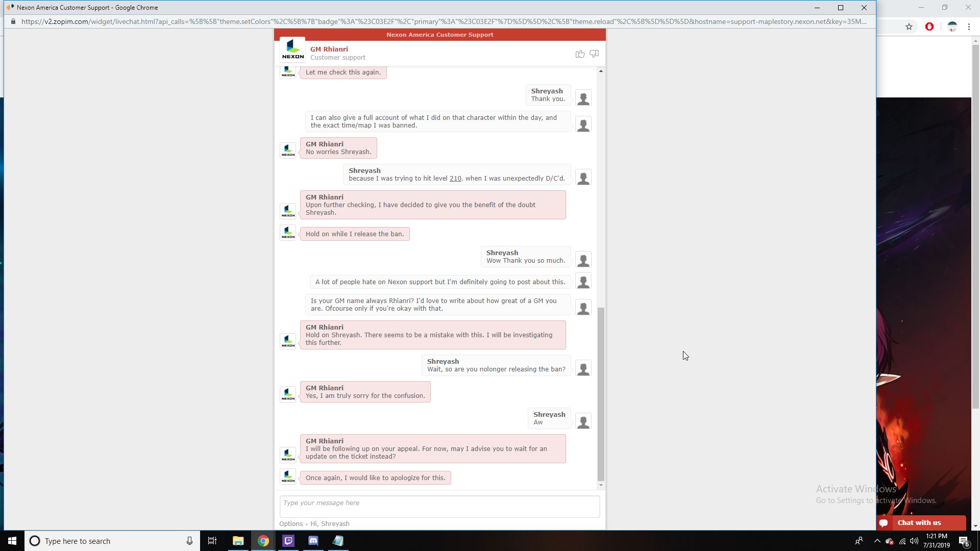980x551 pixels.
Task: Click the Hi, Shreyash link
Action: pyautogui.click(x=330, y=524)
